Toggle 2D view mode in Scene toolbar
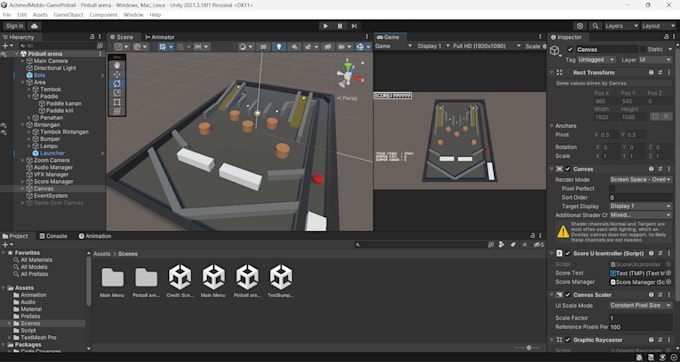The image size is (680, 362). pos(263,47)
